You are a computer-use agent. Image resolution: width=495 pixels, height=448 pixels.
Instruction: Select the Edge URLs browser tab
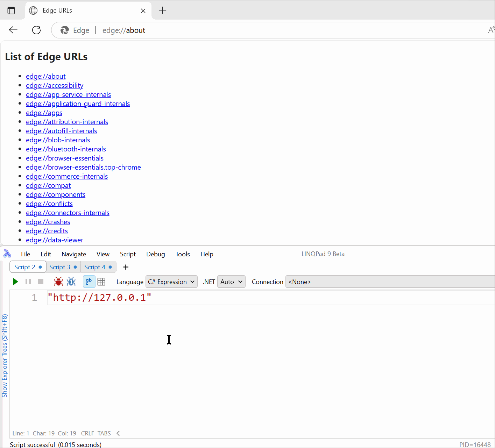coord(88,10)
